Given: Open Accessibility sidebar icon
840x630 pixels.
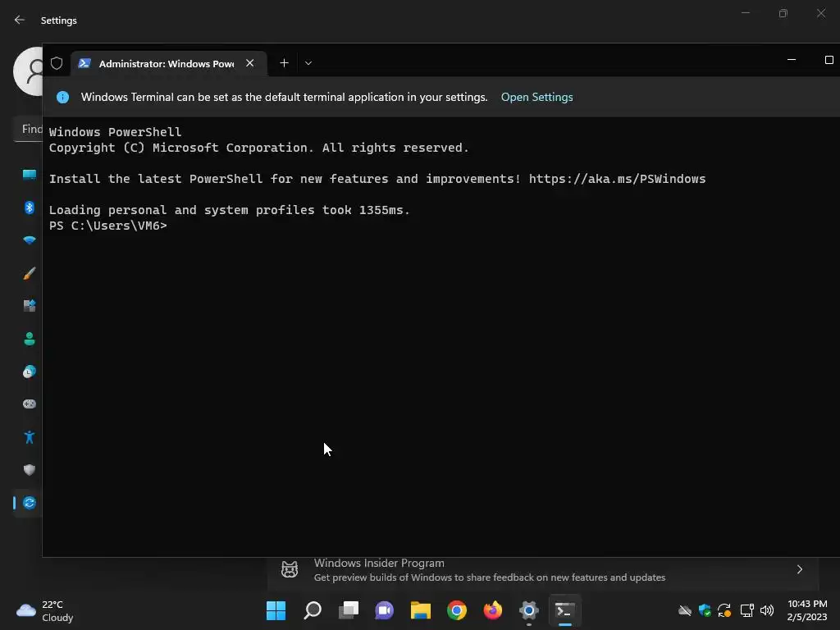Looking at the screenshot, I should tap(29, 437).
